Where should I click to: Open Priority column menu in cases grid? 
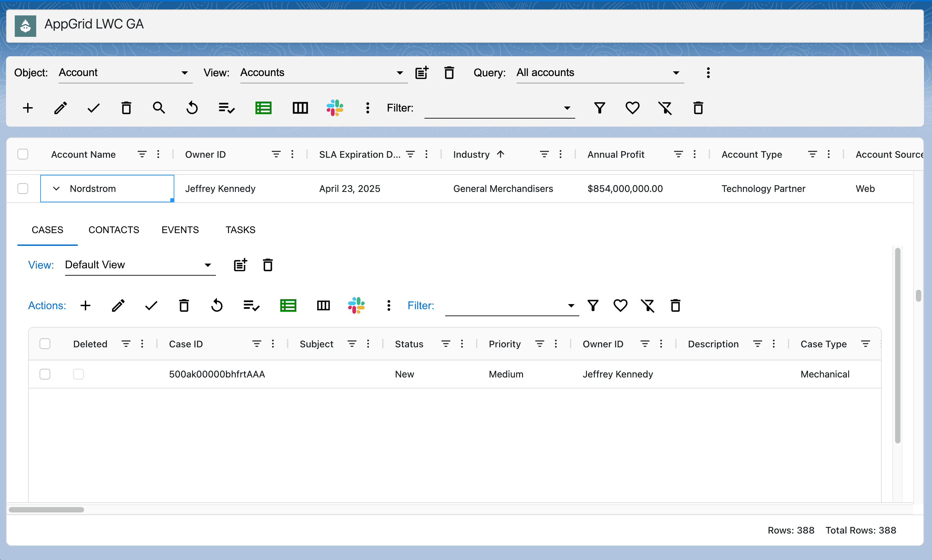[x=556, y=344]
